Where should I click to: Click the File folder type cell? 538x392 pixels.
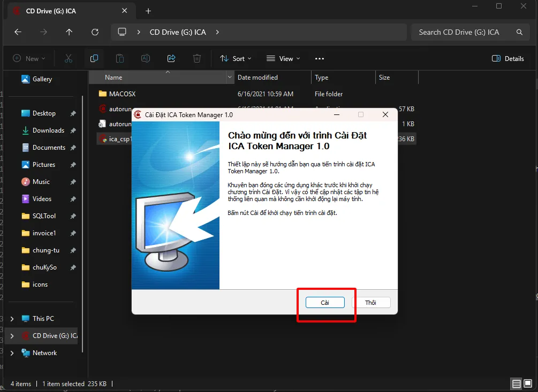(x=328, y=94)
